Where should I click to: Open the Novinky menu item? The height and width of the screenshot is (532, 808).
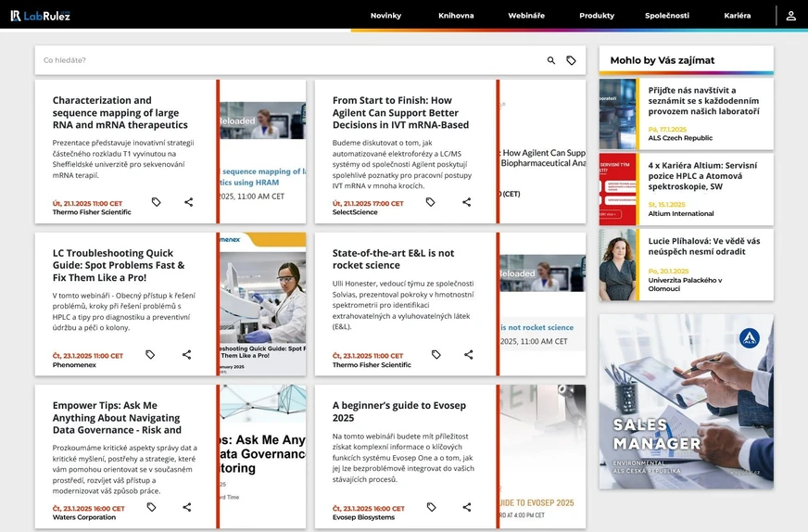(385, 16)
